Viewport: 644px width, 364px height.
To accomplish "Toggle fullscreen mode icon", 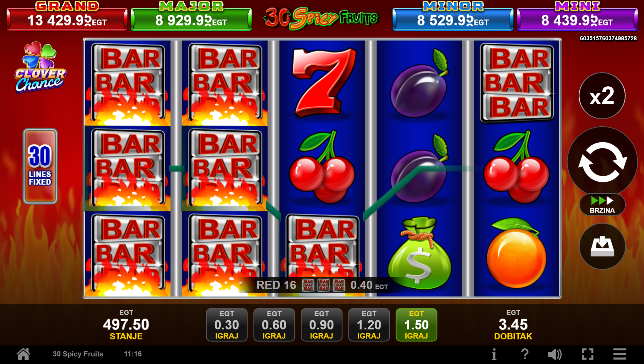I will pos(587,354).
